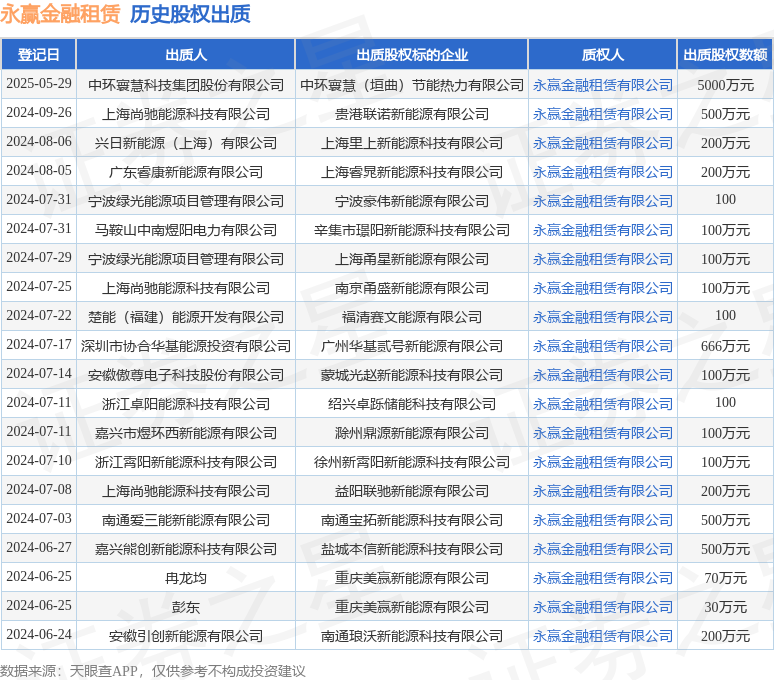
Task: Select cell 中环寰慧（垣曲）节能热力有限公司
Action: pyautogui.click(x=412, y=85)
